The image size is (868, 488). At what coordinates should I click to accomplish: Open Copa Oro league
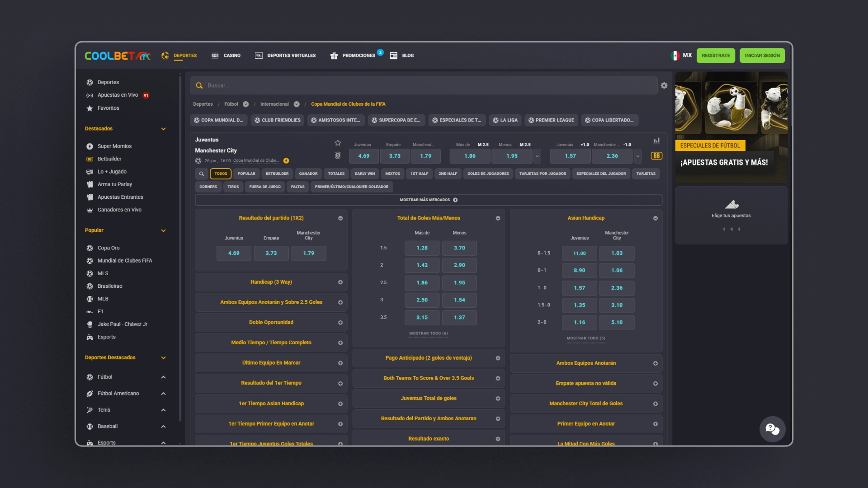(108, 248)
